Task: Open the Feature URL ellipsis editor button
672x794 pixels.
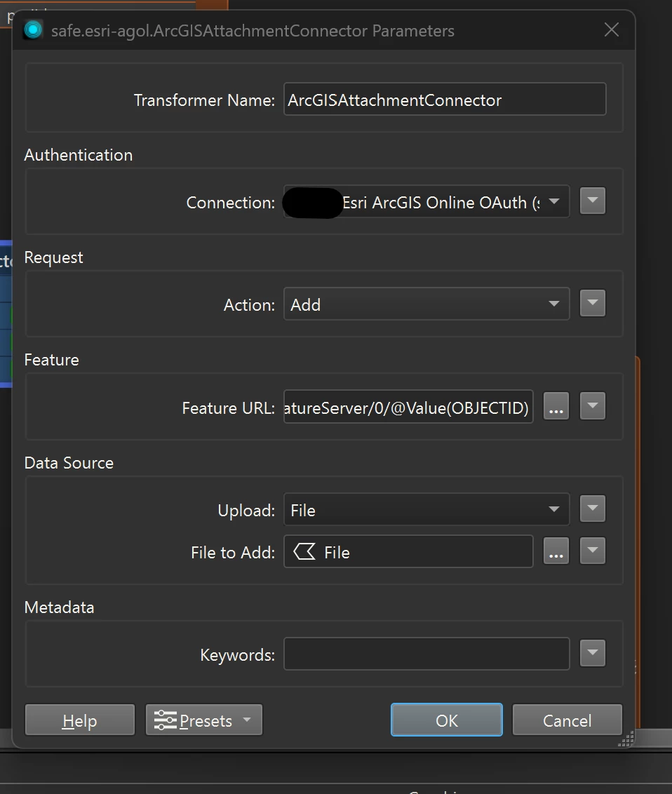Action: coord(556,406)
